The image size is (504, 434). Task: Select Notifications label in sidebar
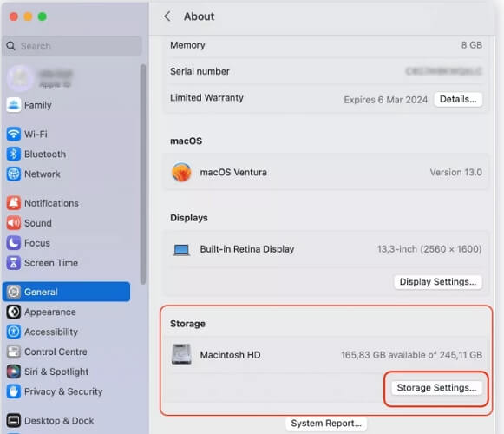tap(51, 203)
